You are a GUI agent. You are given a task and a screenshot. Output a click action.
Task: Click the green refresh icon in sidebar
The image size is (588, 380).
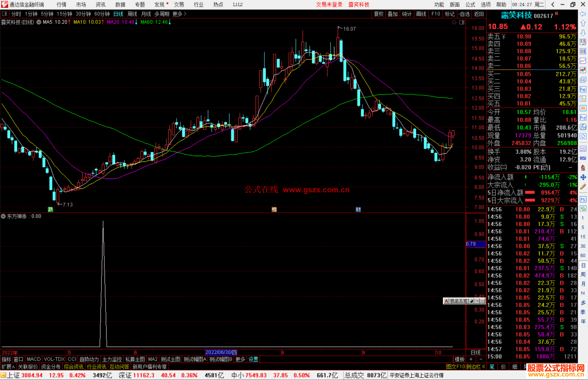tap(583, 209)
